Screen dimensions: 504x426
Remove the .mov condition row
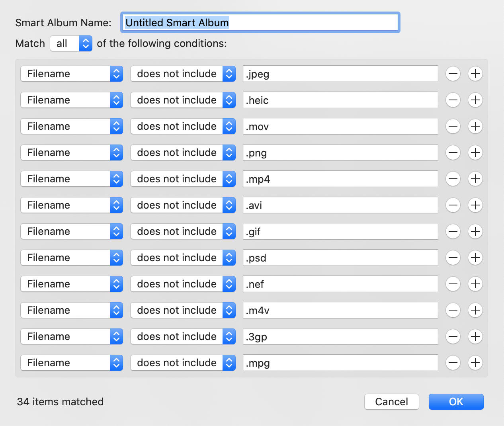[x=453, y=126]
